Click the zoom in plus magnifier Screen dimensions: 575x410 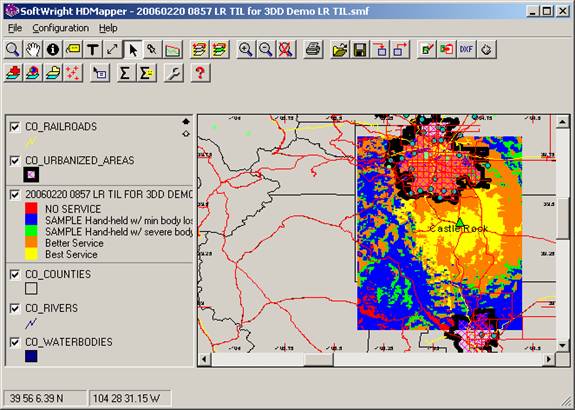(x=246, y=50)
